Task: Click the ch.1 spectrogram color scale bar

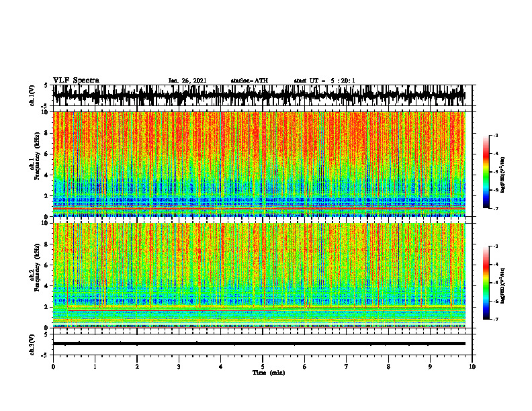Action: coord(486,172)
